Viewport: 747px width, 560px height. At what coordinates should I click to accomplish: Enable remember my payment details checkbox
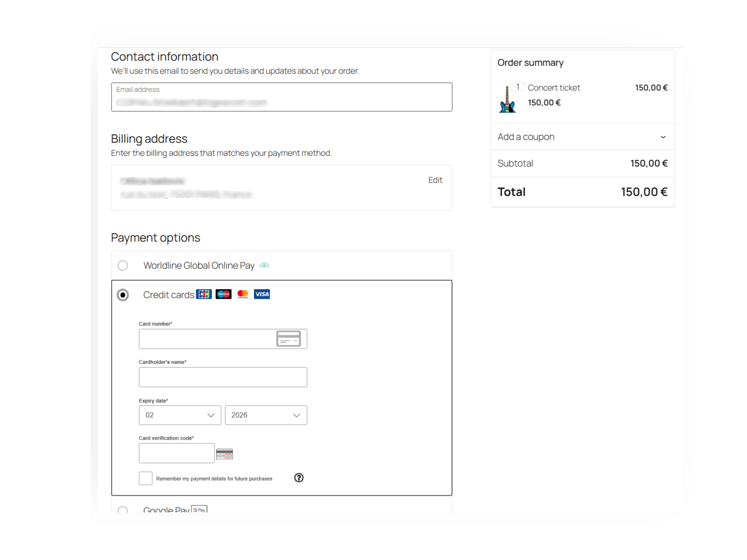click(x=145, y=478)
